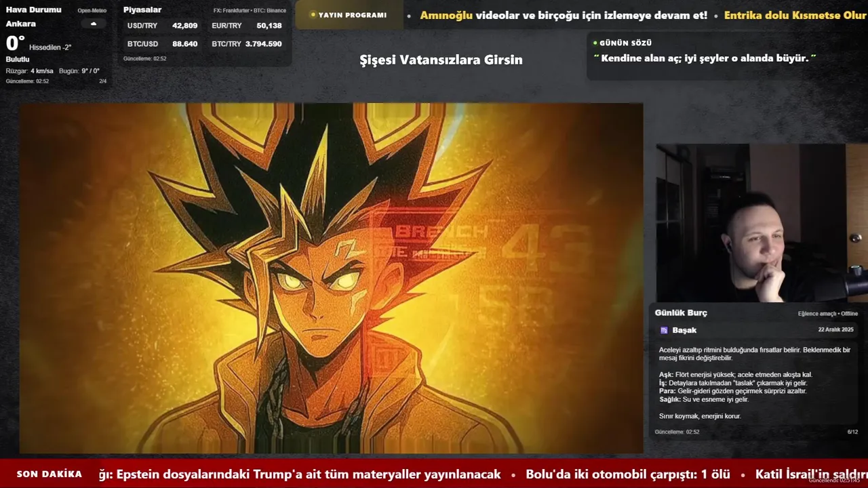
Task: Click the İş horoscope line
Action: click(733, 383)
